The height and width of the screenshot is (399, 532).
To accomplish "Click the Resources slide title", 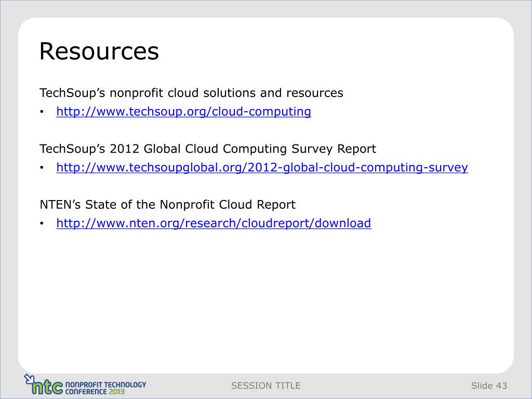I will [99, 51].
